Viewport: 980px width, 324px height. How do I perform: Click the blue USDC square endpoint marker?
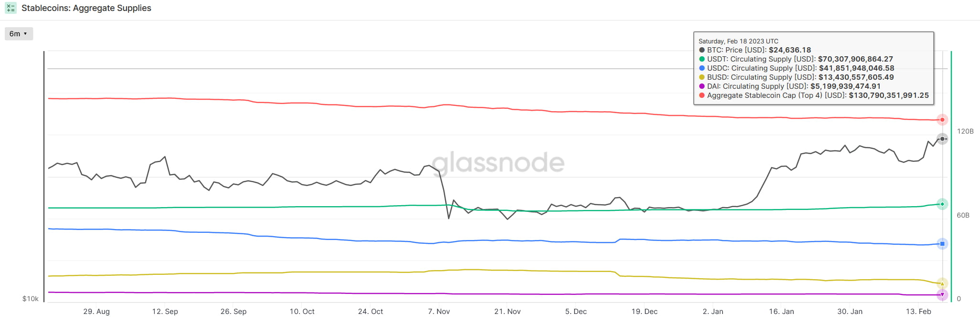pyautogui.click(x=942, y=244)
